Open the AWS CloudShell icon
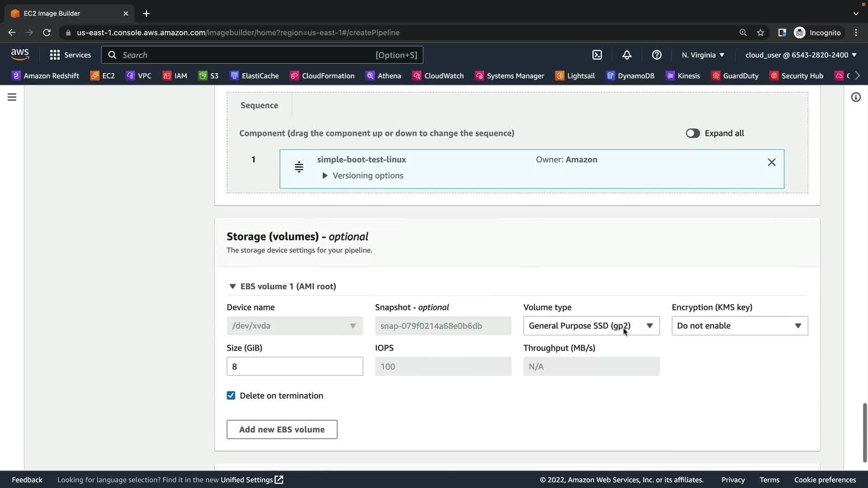Image resolution: width=868 pixels, height=488 pixels. point(597,55)
